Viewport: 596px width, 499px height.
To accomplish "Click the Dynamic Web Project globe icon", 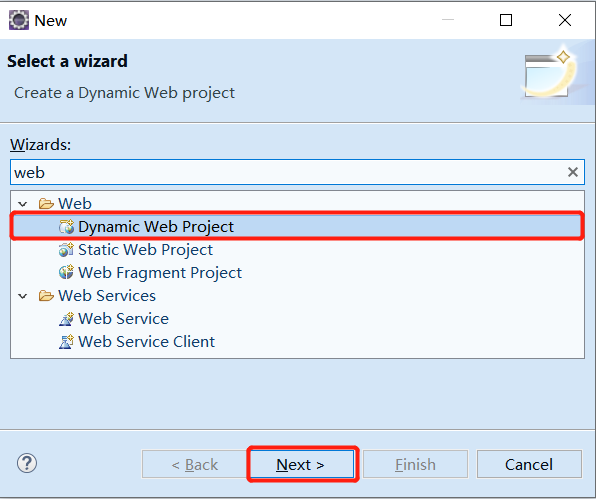I will (67, 227).
